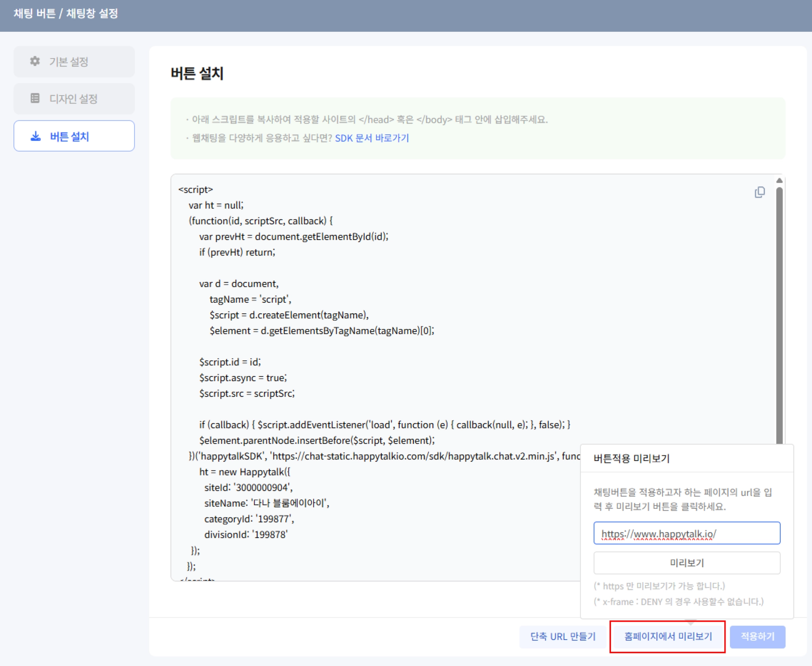
Task: Click the gear icon for 기본 설정
Action: tap(35, 61)
